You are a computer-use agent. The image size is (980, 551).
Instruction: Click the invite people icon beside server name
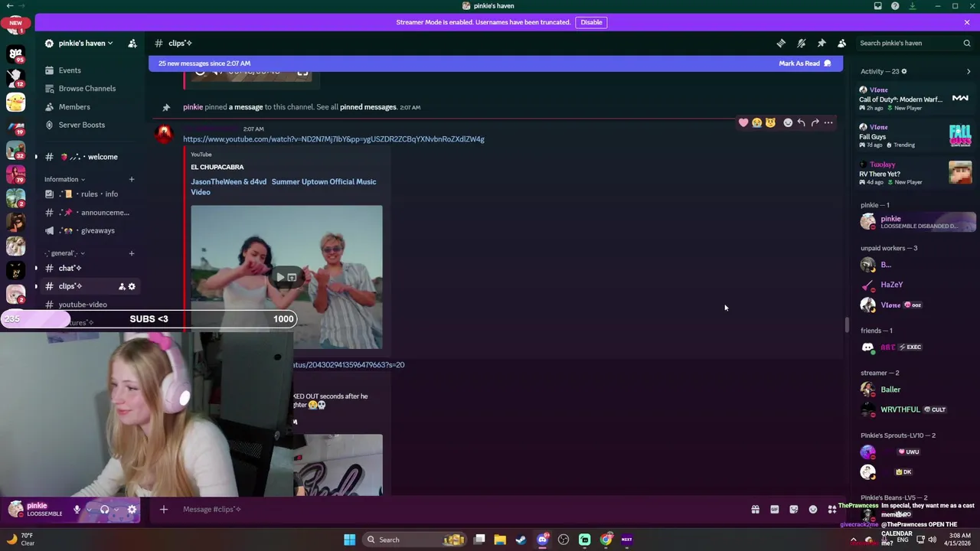pyautogui.click(x=132, y=43)
